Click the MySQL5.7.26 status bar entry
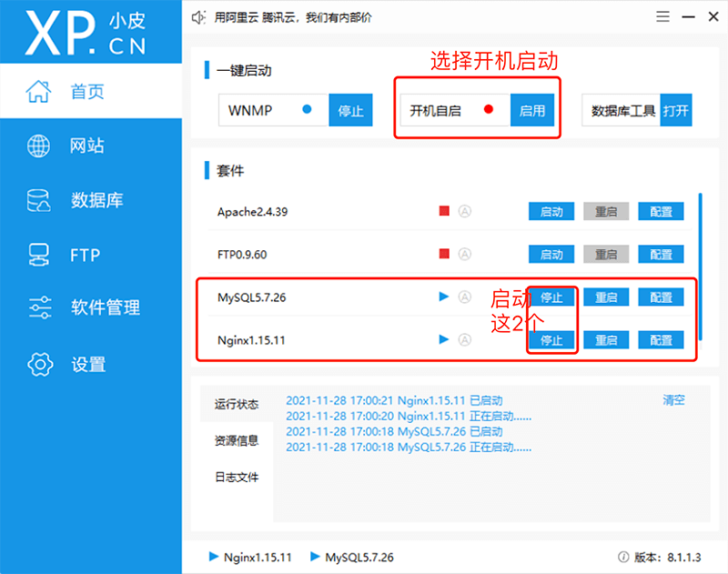The width and height of the screenshot is (728, 574). coord(352,557)
